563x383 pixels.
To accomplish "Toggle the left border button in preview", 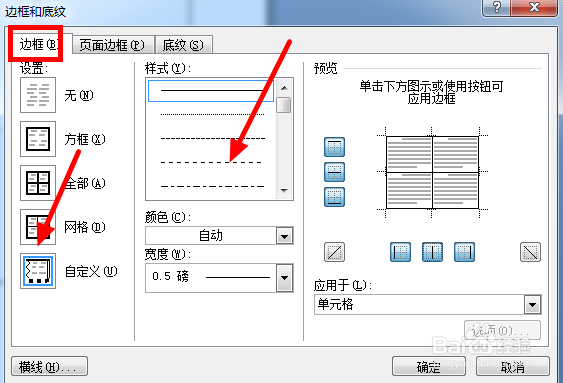I will coord(400,252).
